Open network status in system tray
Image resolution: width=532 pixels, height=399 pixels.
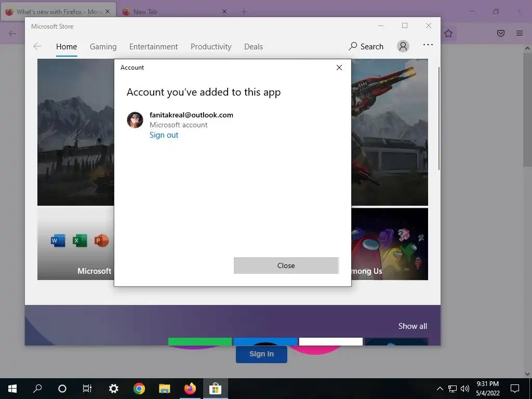(x=453, y=389)
